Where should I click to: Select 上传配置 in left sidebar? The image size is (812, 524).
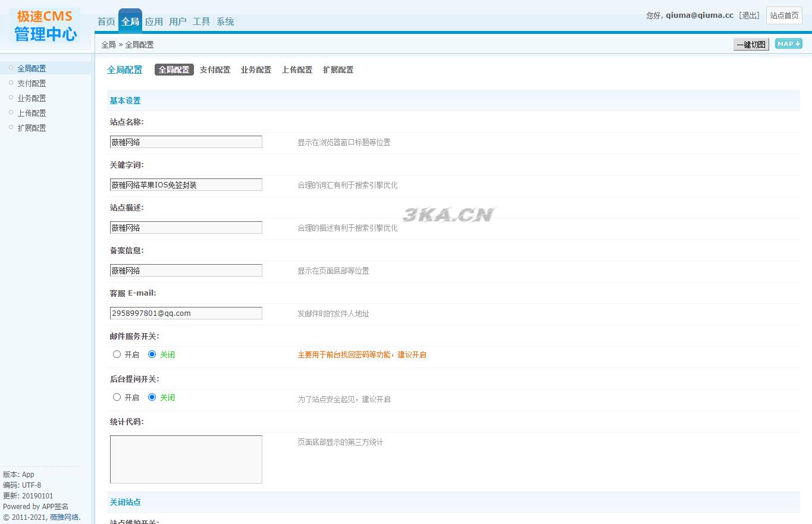[x=32, y=113]
